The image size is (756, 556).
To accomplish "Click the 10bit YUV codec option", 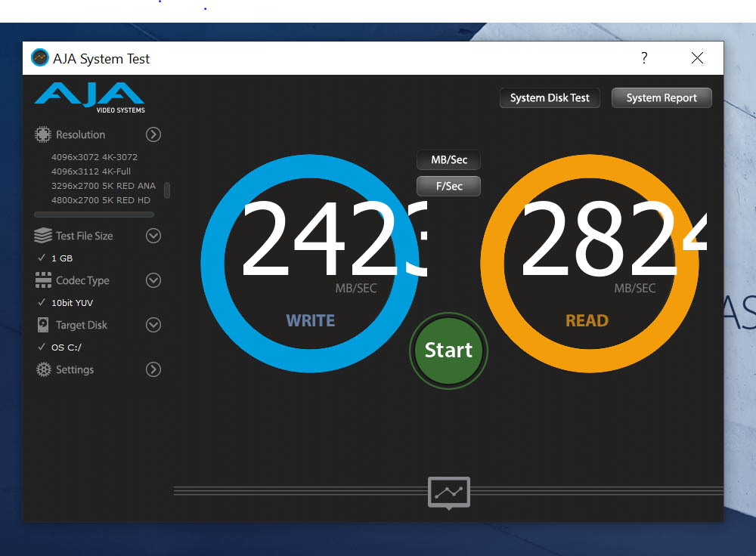I will 73,303.
